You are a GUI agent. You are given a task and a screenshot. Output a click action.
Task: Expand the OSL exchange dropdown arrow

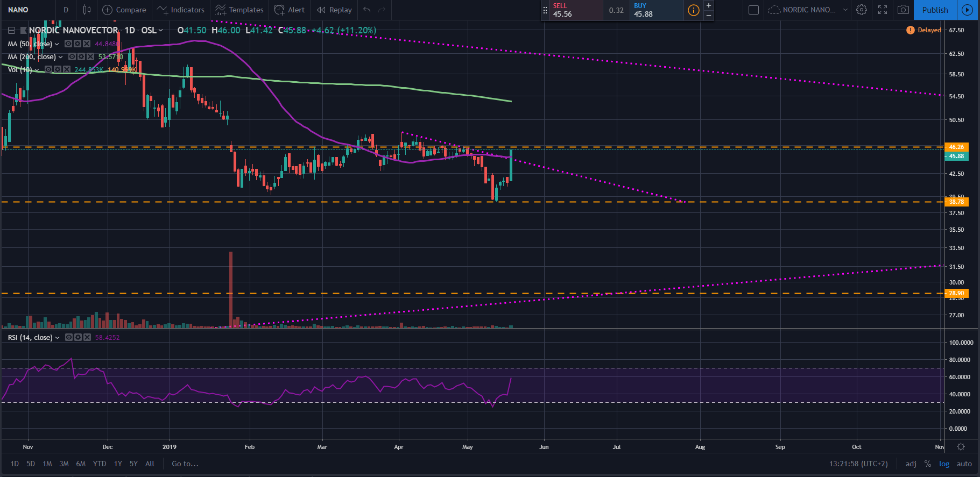pos(160,30)
